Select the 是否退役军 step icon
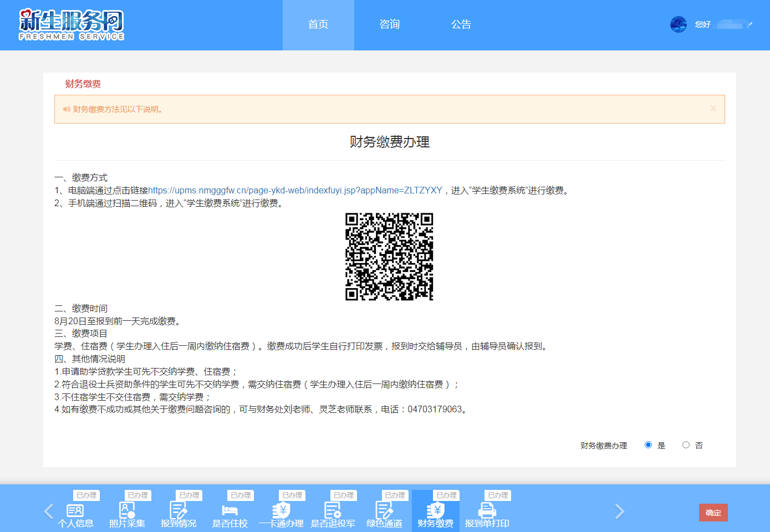 [x=333, y=510]
